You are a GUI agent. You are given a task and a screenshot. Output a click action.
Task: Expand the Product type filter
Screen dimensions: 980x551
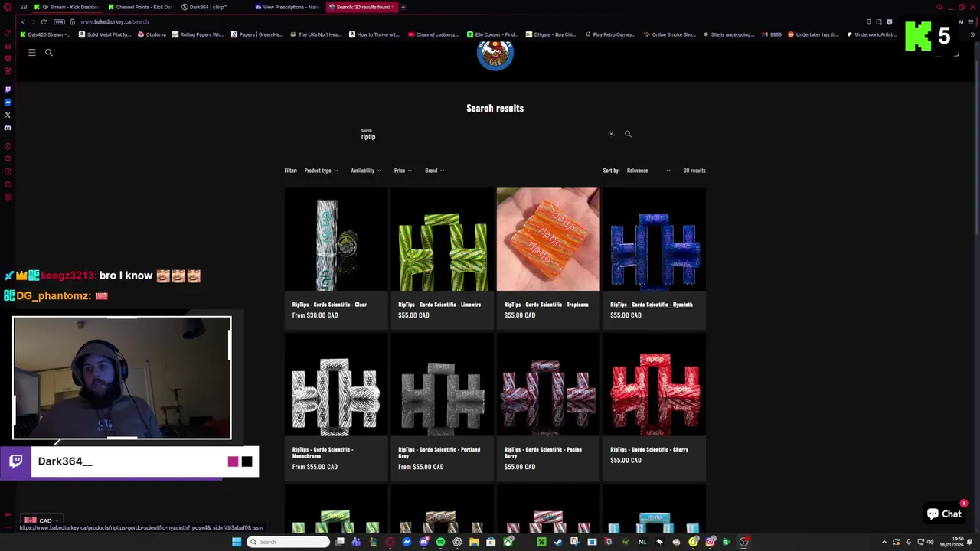(x=321, y=171)
